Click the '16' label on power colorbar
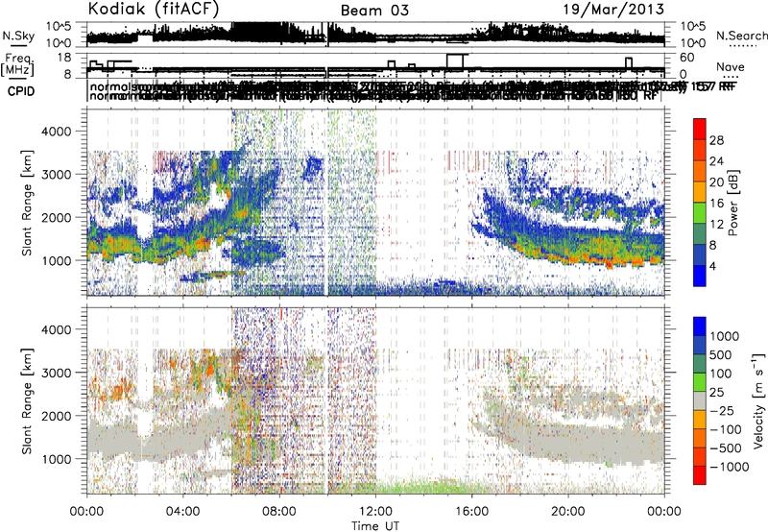This screenshot has width=768, height=532. tap(716, 204)
